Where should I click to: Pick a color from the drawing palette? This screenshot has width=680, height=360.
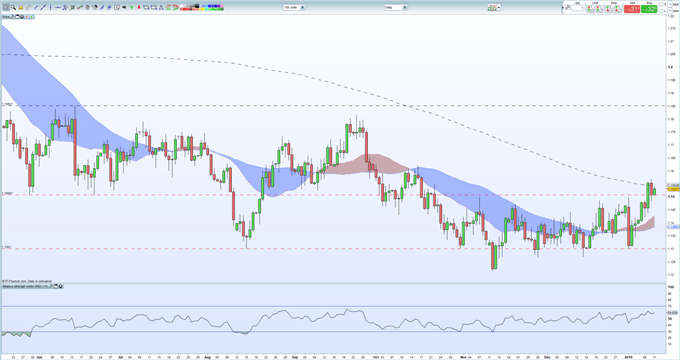(x=202, y=7)
